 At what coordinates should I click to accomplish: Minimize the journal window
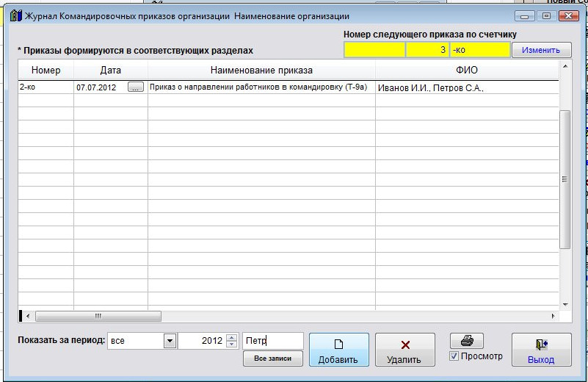[525, 16]
